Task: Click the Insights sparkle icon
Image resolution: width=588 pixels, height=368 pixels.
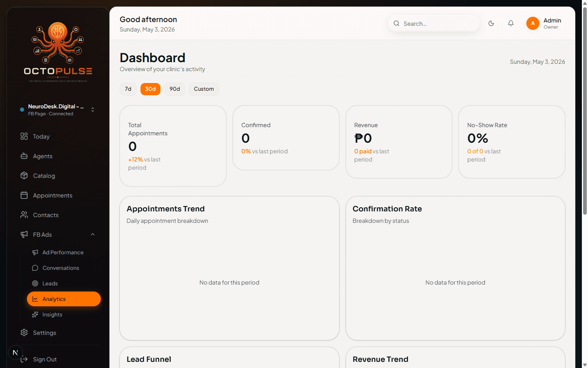Action: pos(35,314)
